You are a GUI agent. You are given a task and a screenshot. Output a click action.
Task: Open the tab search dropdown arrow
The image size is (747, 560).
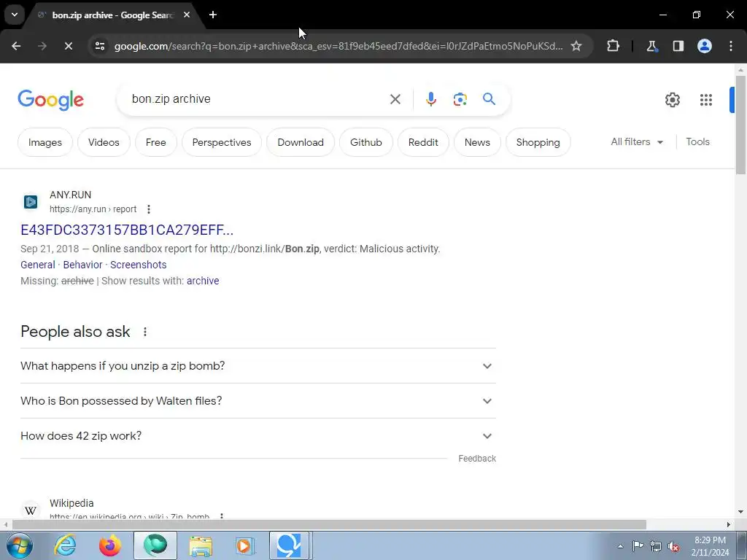(x=15, y=15)
